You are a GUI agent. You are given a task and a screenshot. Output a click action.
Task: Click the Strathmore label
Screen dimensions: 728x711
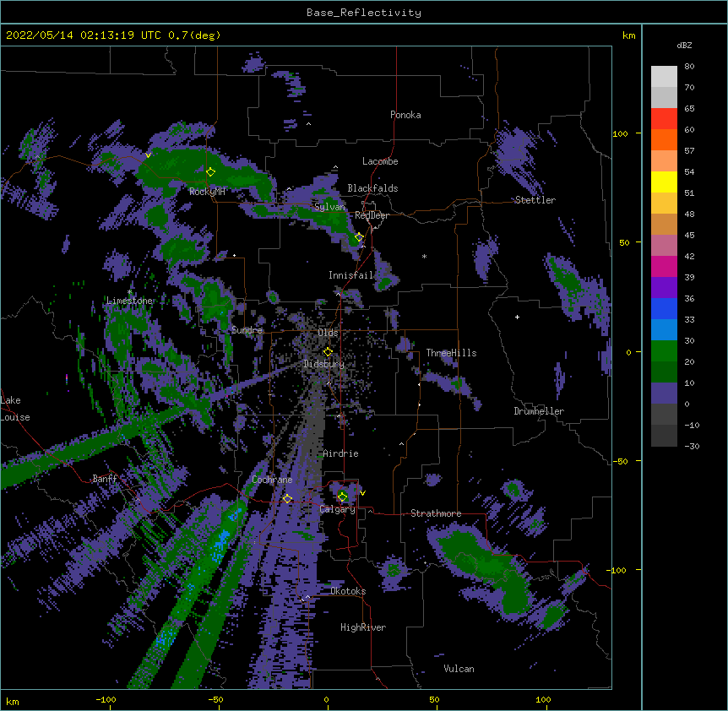tap(436, 513)
